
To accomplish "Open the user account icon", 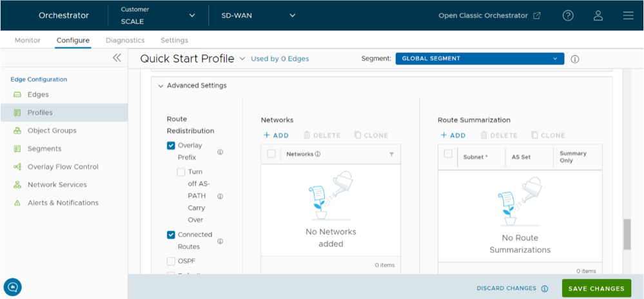I will [x=598, y=15].
